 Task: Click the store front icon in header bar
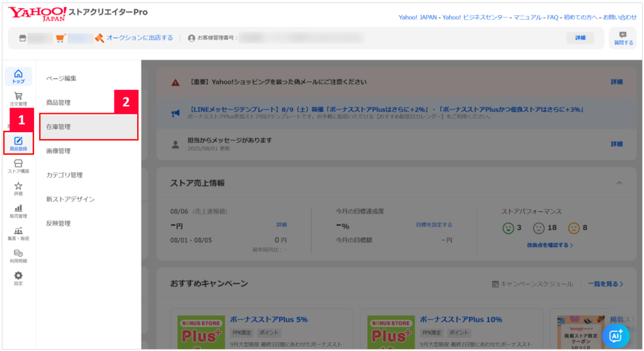[x=23, y=38]
